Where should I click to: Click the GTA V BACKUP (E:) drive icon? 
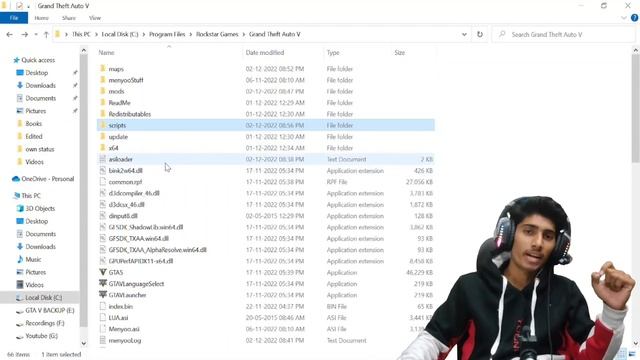(x=19, y=311)
